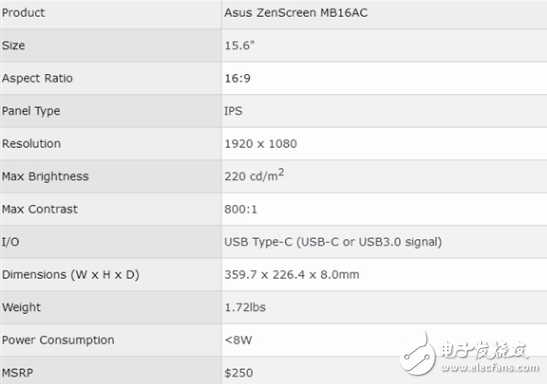Viewport: 547px width, 384px height.
Task: Click the 800:1 contrast value
Action: [x=241, y=209]
